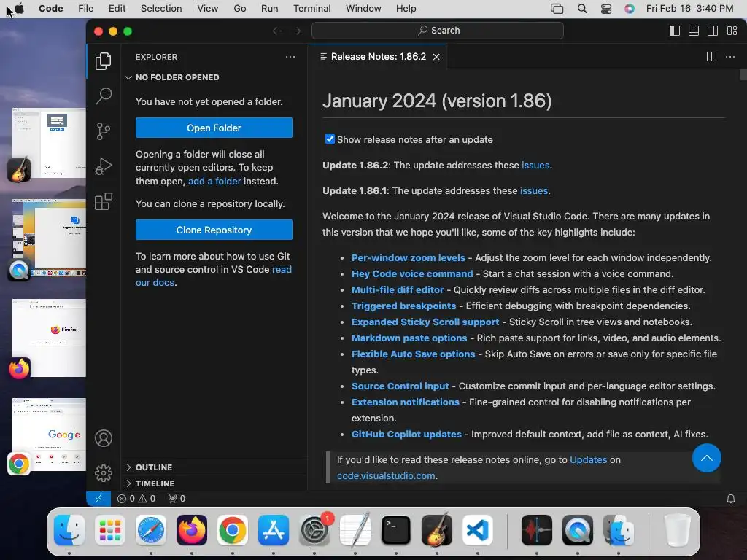
Task: Open Multi-file diff editor link
Action: (x=398, y=289)
